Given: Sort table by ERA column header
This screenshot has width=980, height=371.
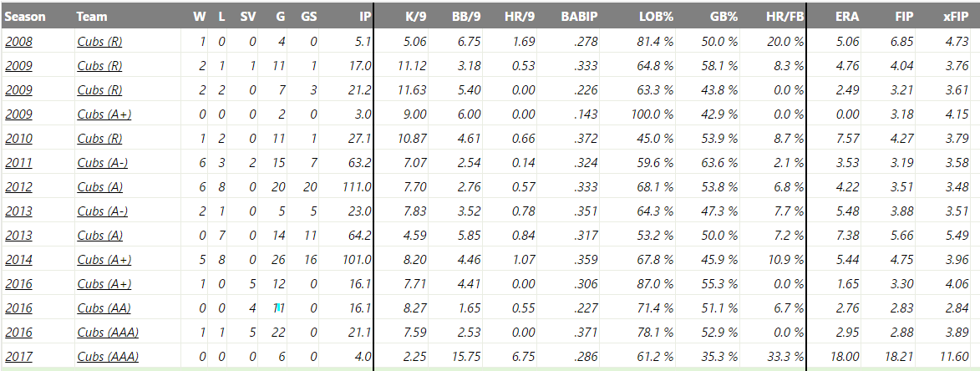Looking at the screenshot, I should point(847,16).
